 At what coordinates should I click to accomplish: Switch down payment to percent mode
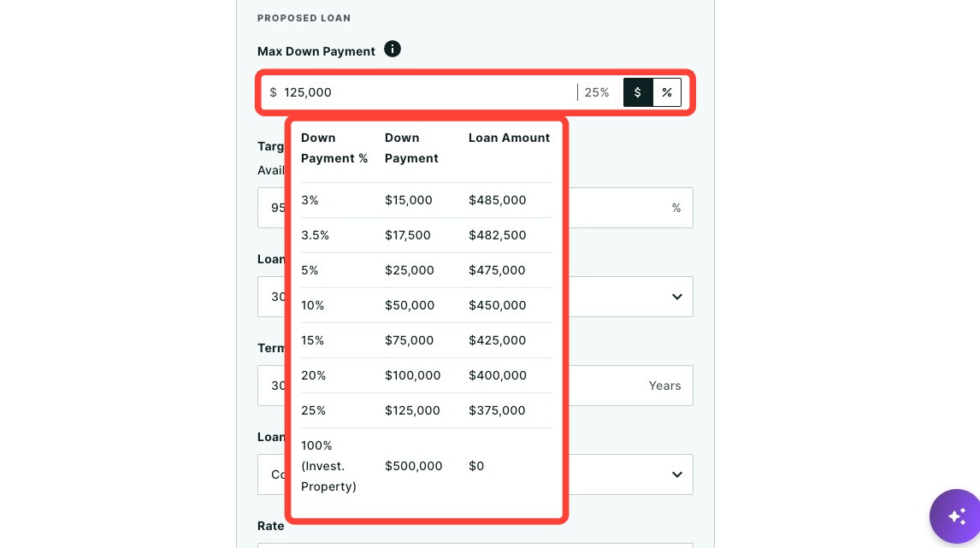point(667,92)
